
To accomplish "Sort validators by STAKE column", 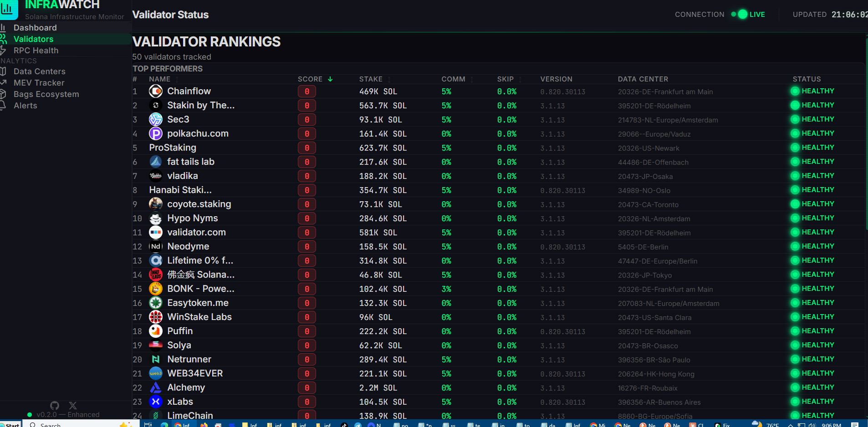I will (374, 79).
